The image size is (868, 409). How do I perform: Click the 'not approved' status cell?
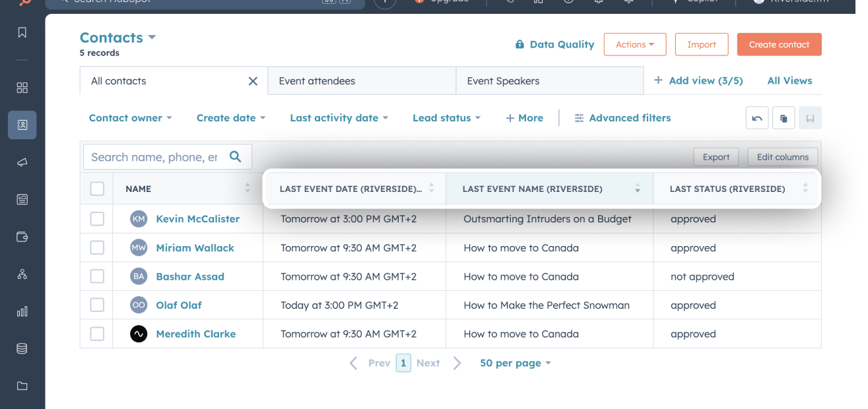point(737,276)
